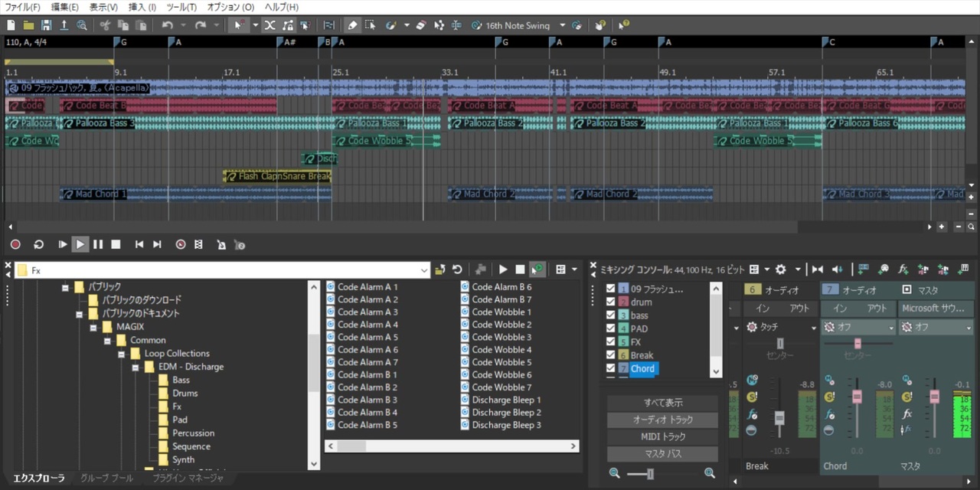Open the Master channel automation mode dropdown
The image size is (980, 490).
point(936,327)
